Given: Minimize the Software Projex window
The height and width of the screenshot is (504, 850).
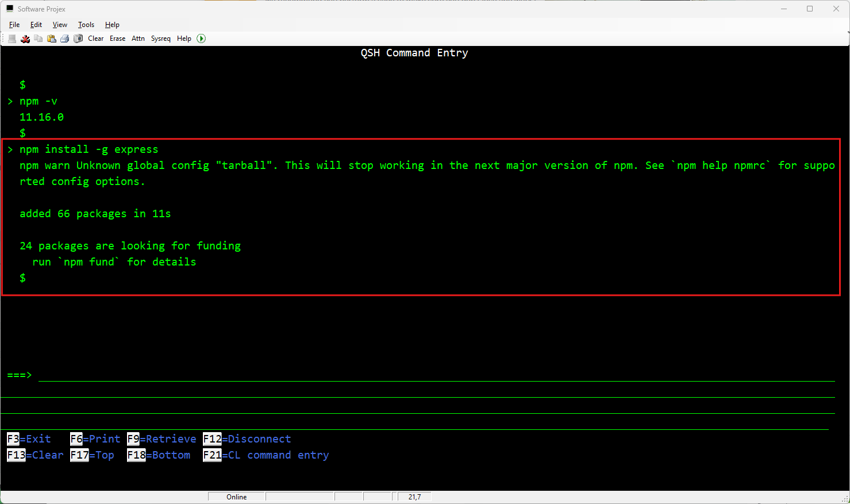Looking at the screenshot, I should click(x=784, y=9).
